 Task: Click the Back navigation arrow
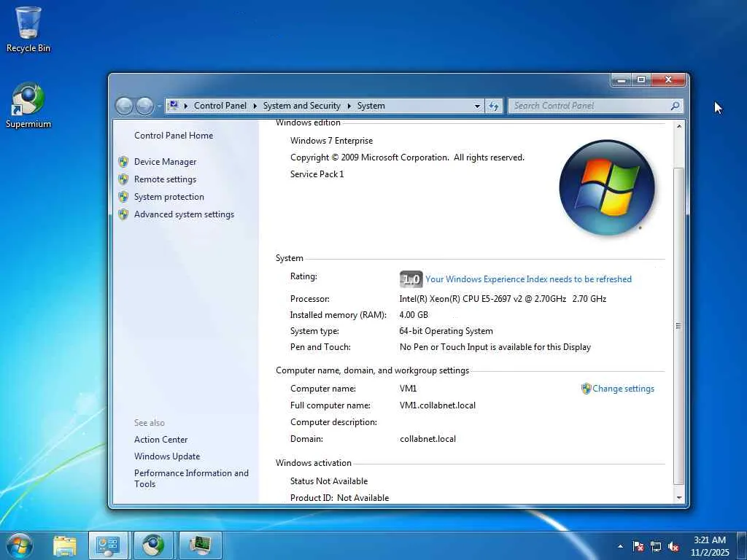click(124, 106)
